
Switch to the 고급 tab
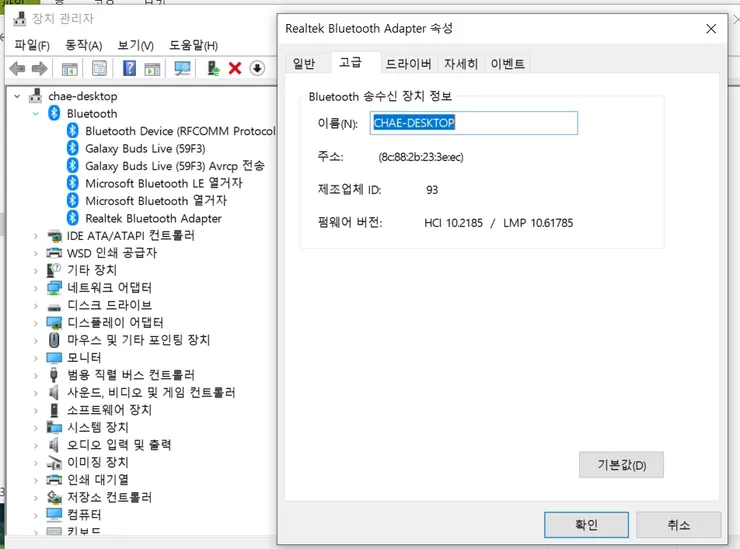(350, 62)
